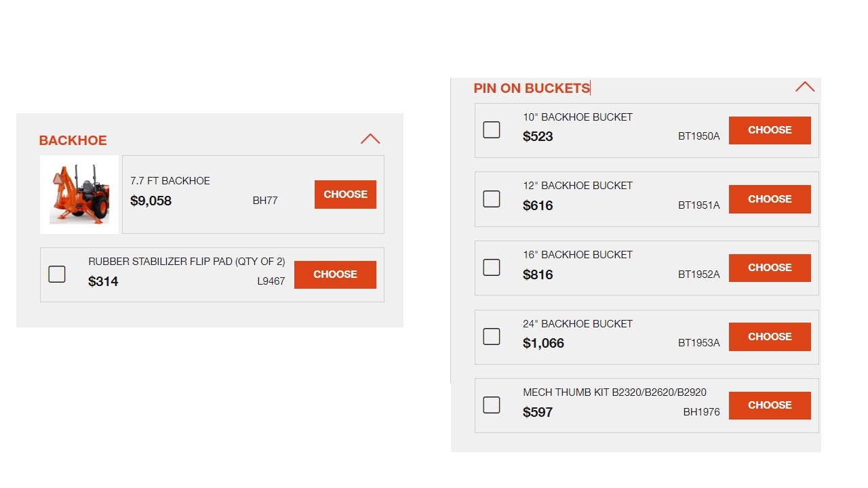Choose the $1,066 24" Backhoe Bucket
Viewport: 868px width, 488px height.
(x=770, y=337)
